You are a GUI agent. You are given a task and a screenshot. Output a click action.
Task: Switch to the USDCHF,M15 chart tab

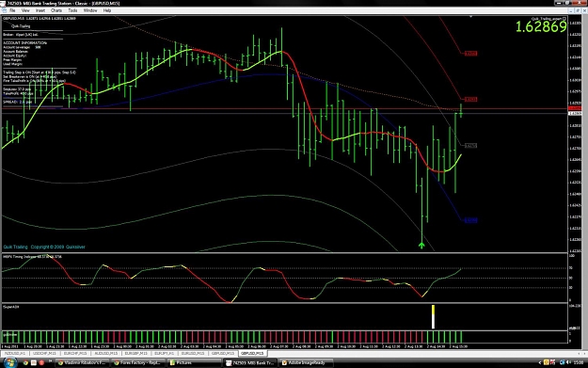[44, 353]
